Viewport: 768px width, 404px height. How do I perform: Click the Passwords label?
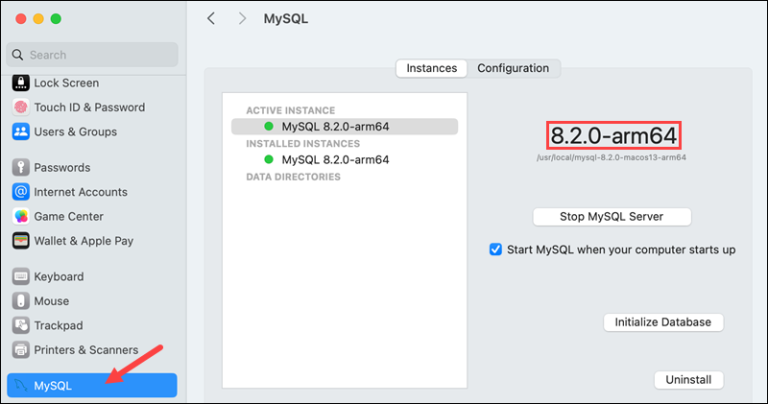[x=62, y=167]
